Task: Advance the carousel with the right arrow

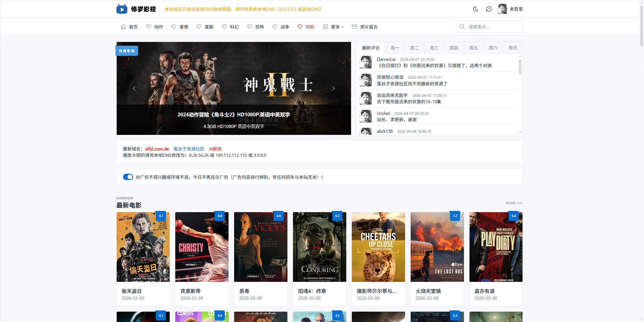Action: pos(333,88)
